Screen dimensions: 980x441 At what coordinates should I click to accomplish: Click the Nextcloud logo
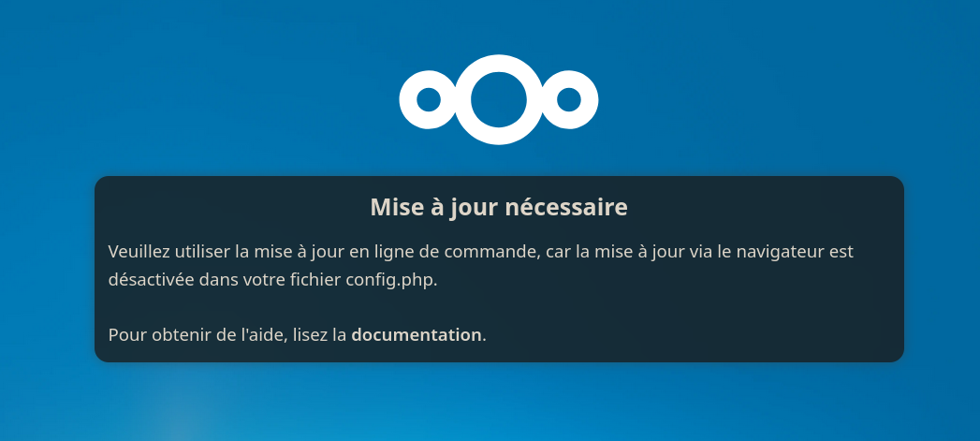(x=499, y=101)
